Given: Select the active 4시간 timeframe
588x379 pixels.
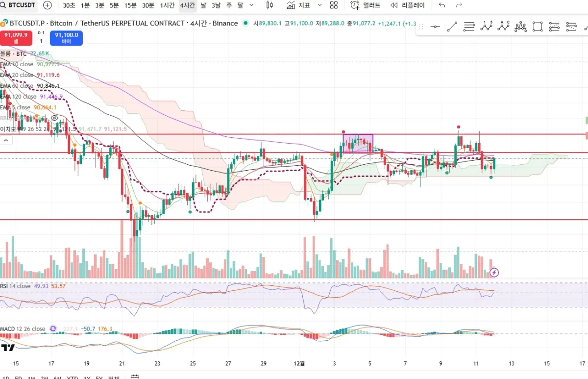Looking at the screenshot, I should point(187,5).
